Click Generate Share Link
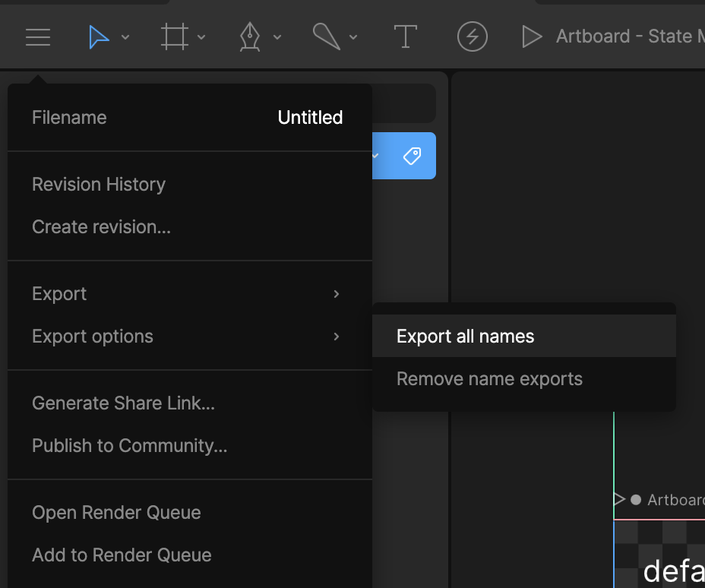705x588 pixels. click(x=123, y=403)
